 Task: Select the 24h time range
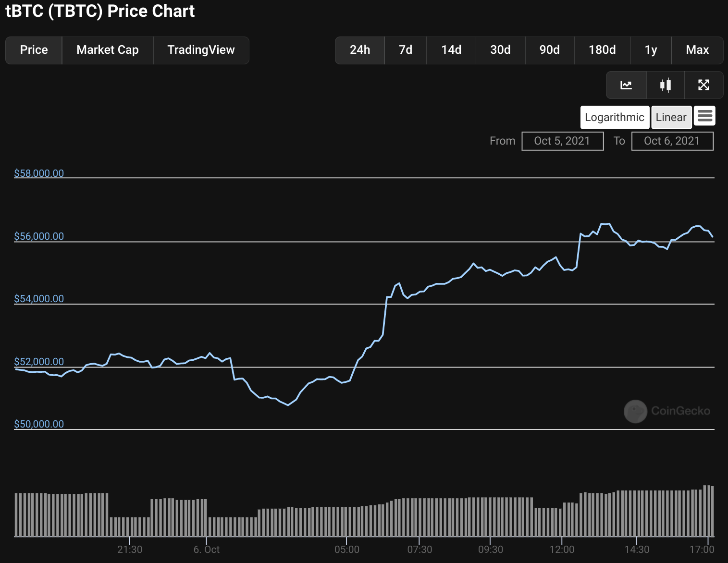[360, 50]
